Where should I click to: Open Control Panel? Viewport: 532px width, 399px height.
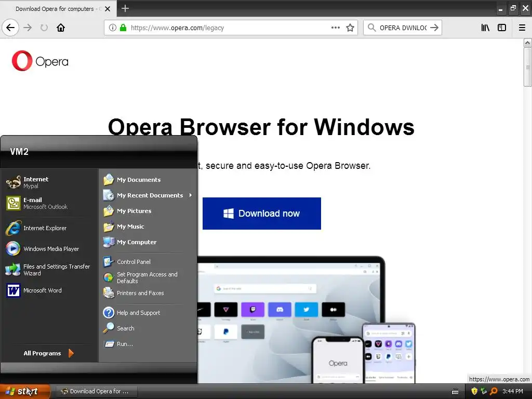148,262
